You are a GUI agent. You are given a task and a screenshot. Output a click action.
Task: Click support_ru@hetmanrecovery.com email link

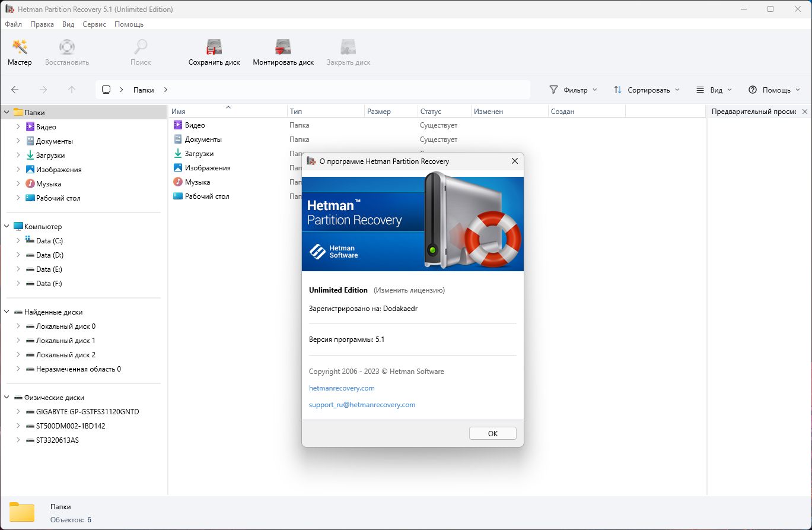point(362,405)
